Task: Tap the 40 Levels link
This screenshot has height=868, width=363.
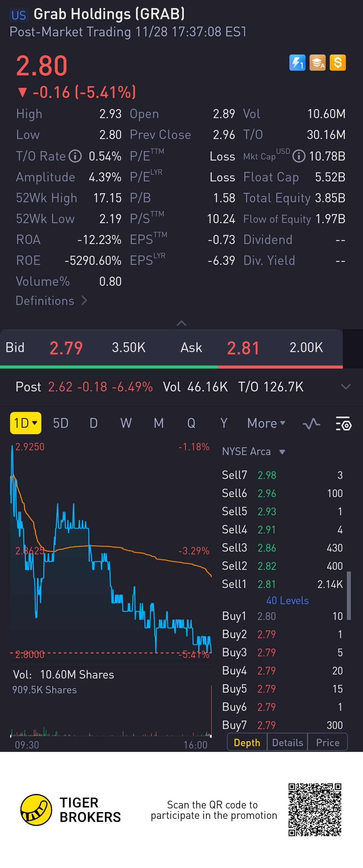Action: click(287, 600)
